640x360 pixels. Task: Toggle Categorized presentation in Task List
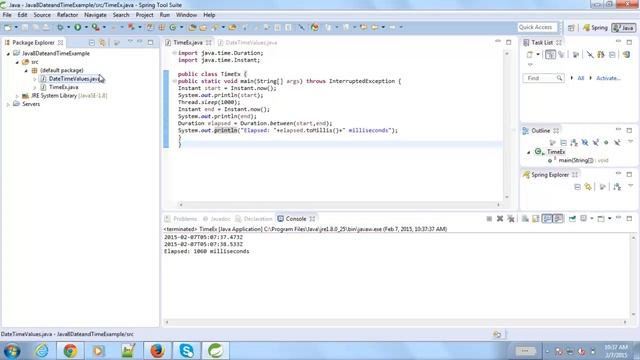click(x=550, y=55)
